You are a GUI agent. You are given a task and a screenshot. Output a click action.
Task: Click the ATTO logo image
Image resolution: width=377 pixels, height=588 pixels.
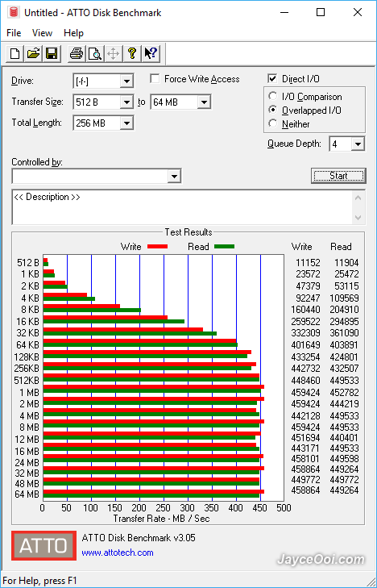click(x=43, y=545)
